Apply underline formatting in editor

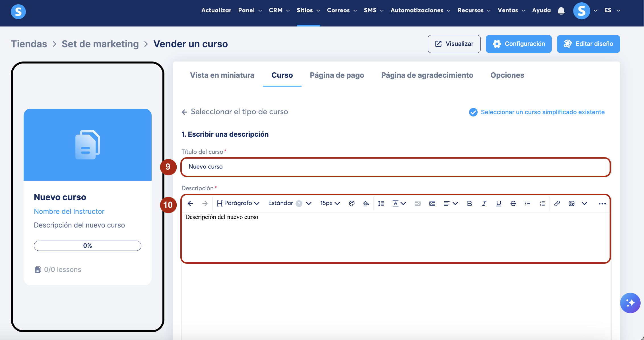pyautogui.click(x=498, y=203)
